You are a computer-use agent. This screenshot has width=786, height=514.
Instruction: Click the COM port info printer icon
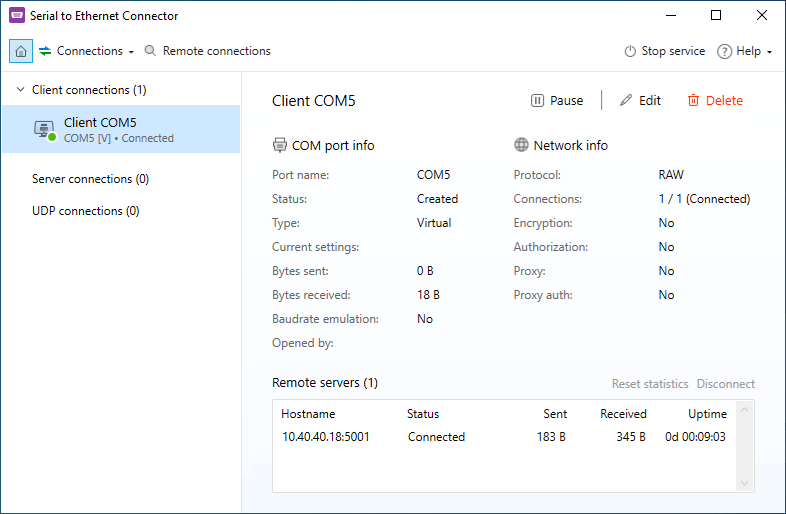click(279, 145)
